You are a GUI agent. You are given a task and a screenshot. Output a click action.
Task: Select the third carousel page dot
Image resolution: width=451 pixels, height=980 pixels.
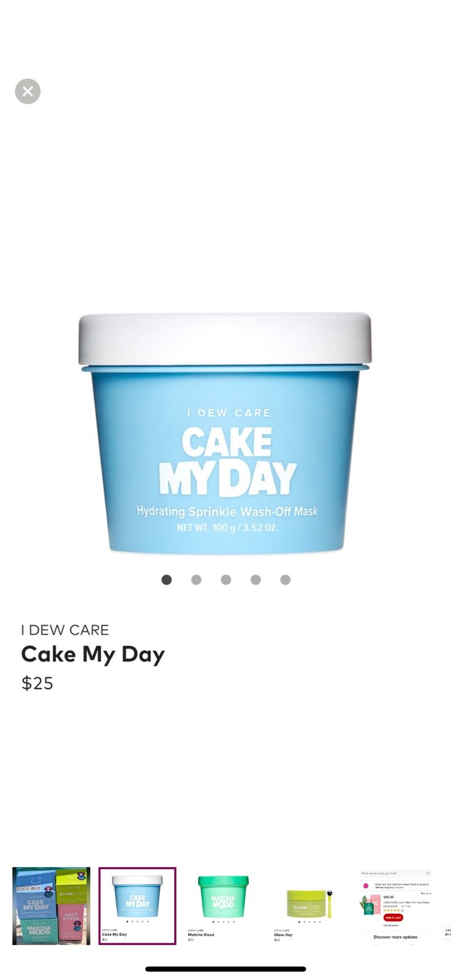coord(226,579)
